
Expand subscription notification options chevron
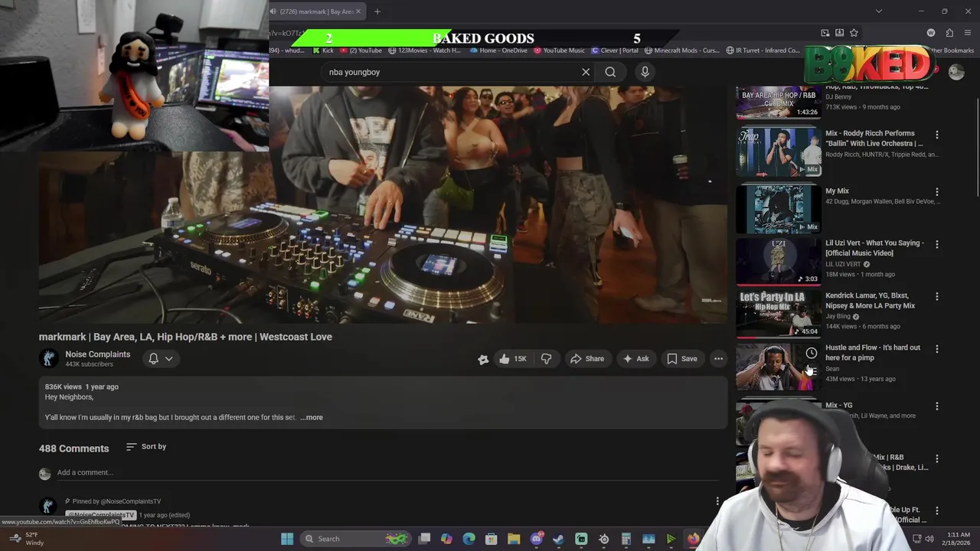pyautogui.click(x=169, y=358)
